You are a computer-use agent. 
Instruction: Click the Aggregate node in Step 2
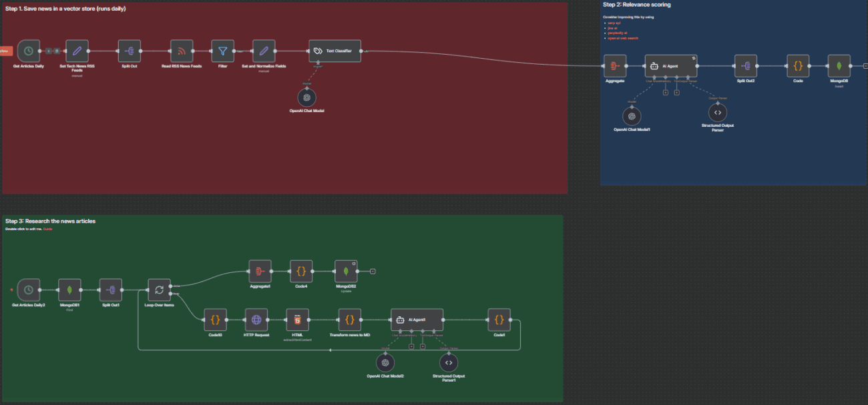pos(614,65)
